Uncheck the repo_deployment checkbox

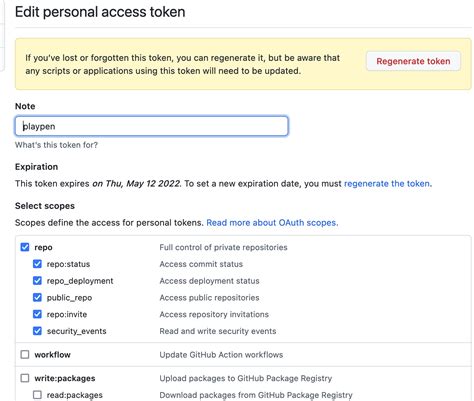pos(37,281)
